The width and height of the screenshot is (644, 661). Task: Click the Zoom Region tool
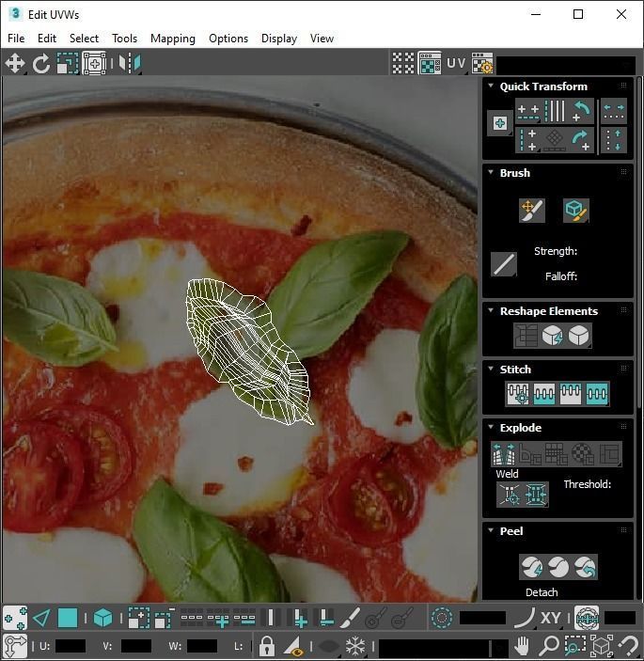574,645
